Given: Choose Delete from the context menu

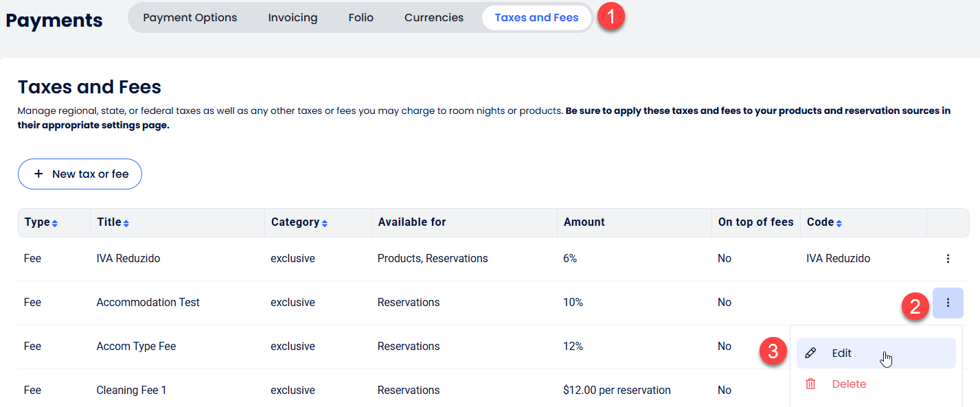Looking at the screenshot, I should pyautogui.click(x=849, y=384).
